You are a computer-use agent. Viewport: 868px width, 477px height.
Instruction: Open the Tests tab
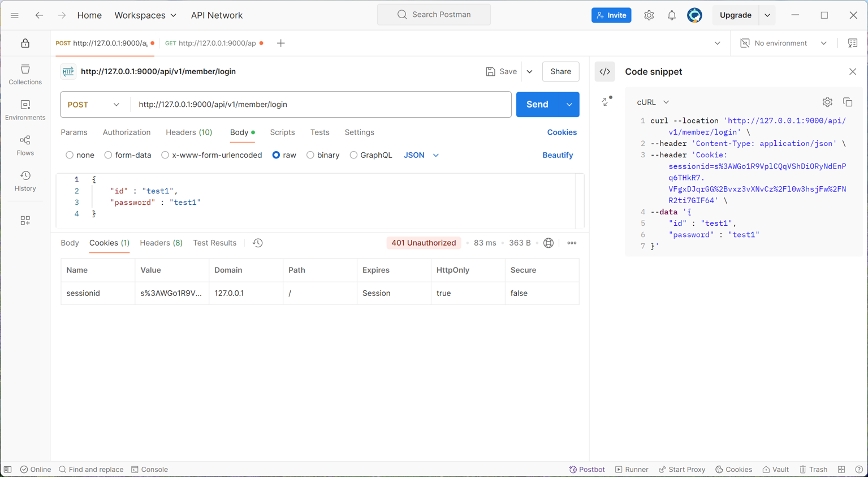point(320,132)
